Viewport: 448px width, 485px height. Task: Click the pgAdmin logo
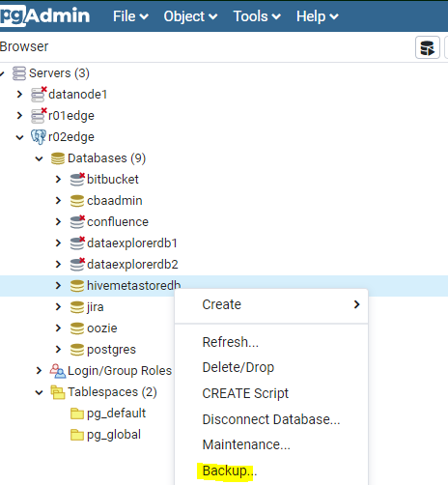pyautogui.click(x=45, y=15)
